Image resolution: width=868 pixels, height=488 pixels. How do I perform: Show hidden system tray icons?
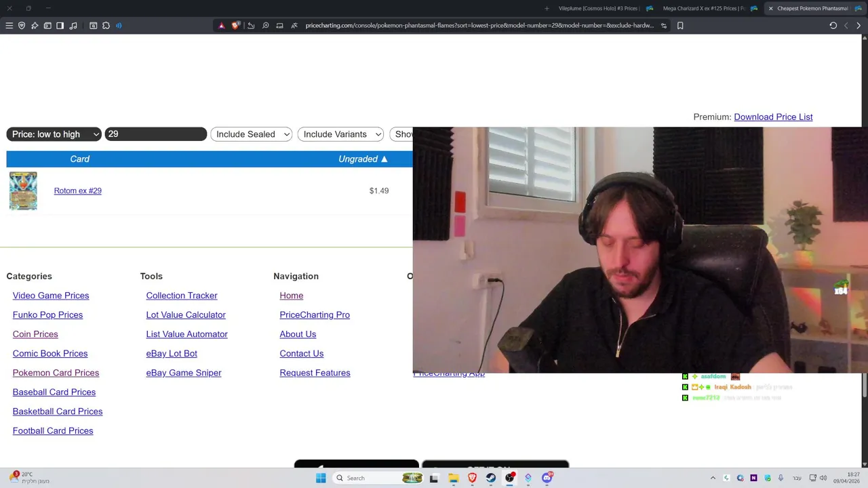click(713, 478)
